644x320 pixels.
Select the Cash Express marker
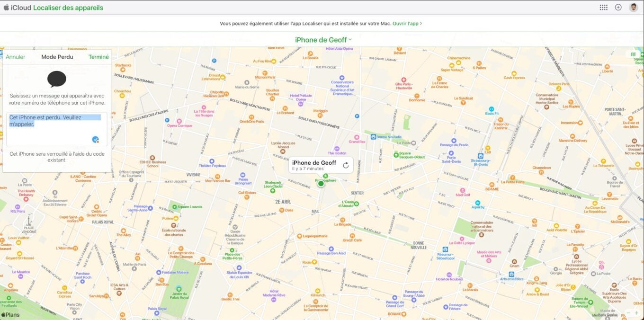point(514,73)
